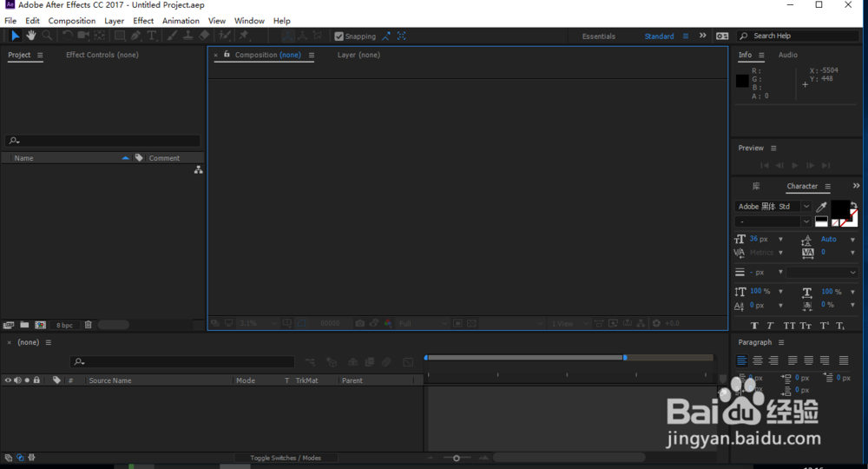Open project flowchart view icon
The width and height of the screenshot is (868, 469).
pos(198,170)
